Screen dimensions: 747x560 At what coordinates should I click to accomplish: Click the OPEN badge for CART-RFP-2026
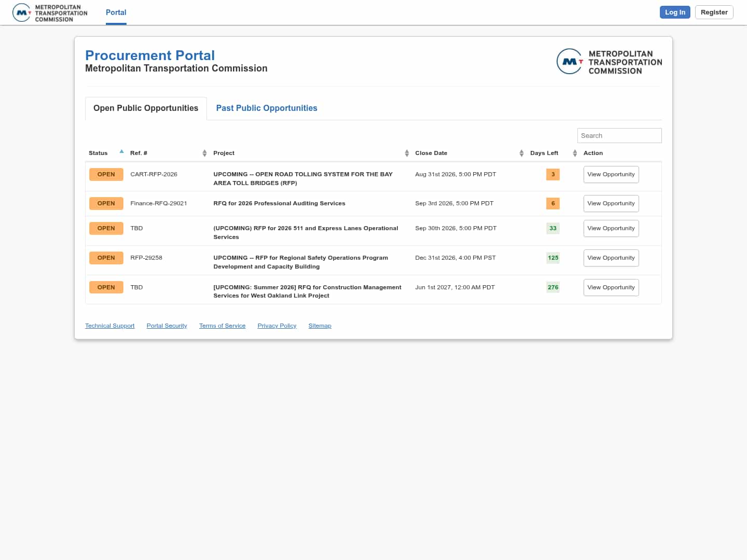[x=106, y=175]
